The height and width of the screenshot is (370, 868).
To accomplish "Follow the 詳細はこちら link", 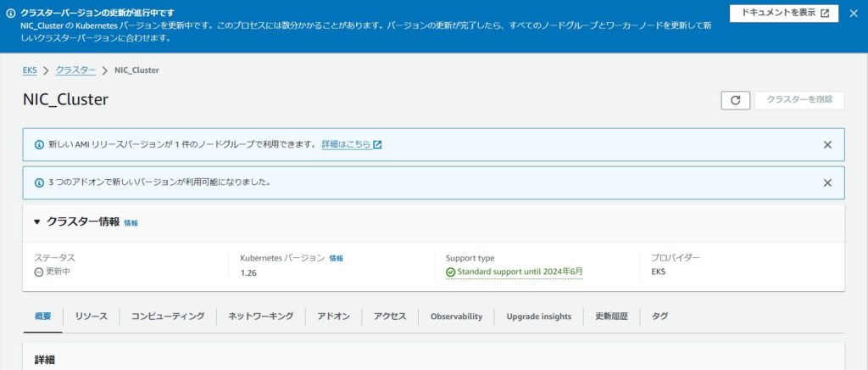I will tap(346, 144).
